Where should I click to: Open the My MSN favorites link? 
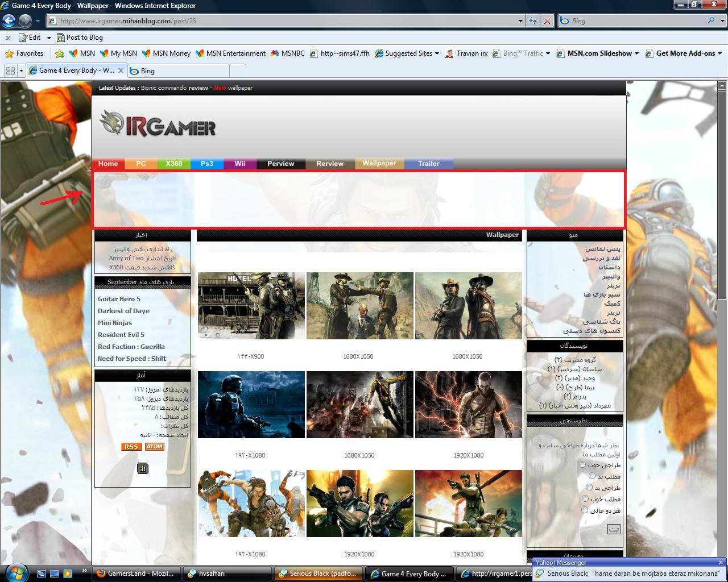(x=118, y=53)
